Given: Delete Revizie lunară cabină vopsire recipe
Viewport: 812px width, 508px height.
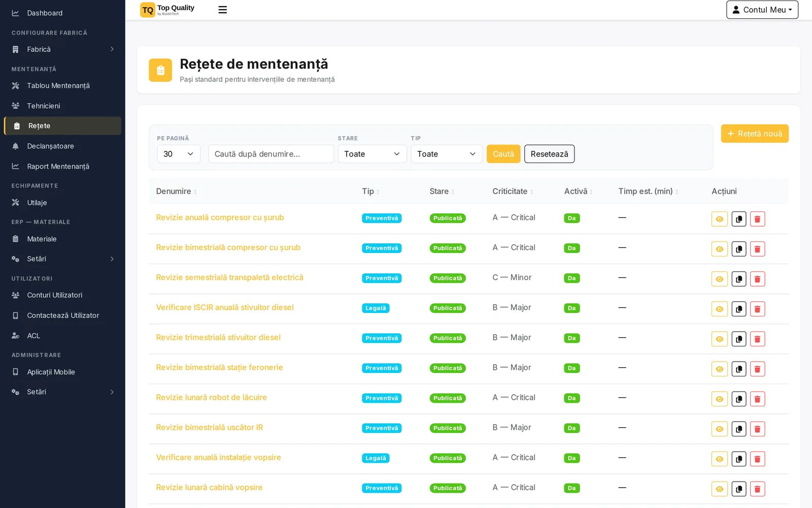Looking at the screenshot, I should (x=758, y=489).
